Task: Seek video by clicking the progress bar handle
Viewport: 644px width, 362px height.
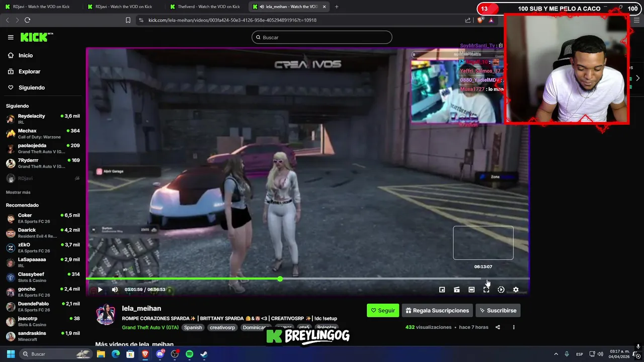Action: click(x=280, y=279)
